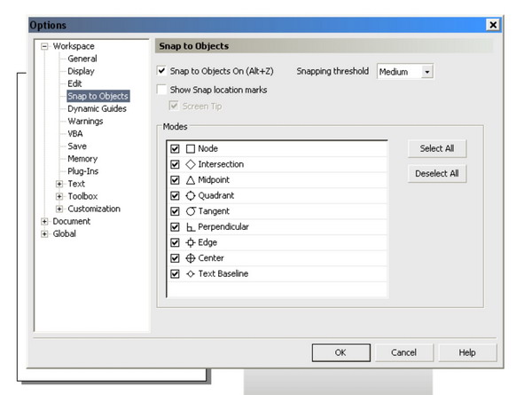Uncheck the Node mode checkbox
This screenshot has height=395, width=532.
tap(175, 149)
